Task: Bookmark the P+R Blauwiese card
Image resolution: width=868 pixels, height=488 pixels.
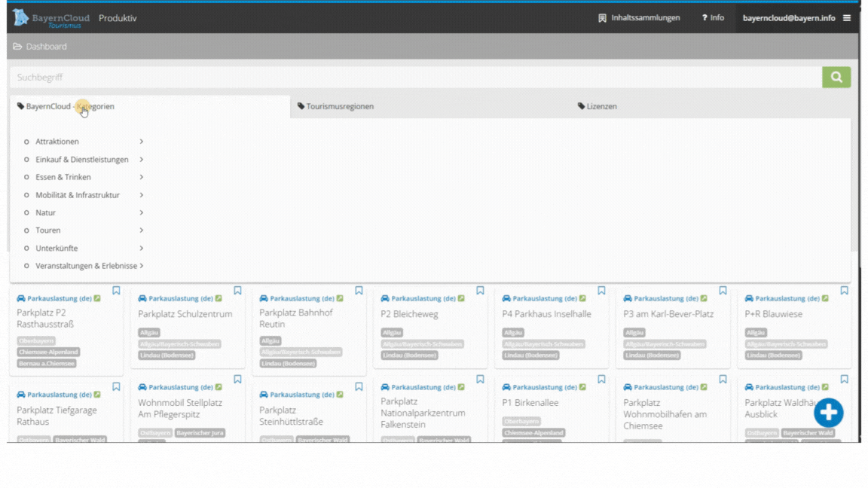Action: pos(844,291)
